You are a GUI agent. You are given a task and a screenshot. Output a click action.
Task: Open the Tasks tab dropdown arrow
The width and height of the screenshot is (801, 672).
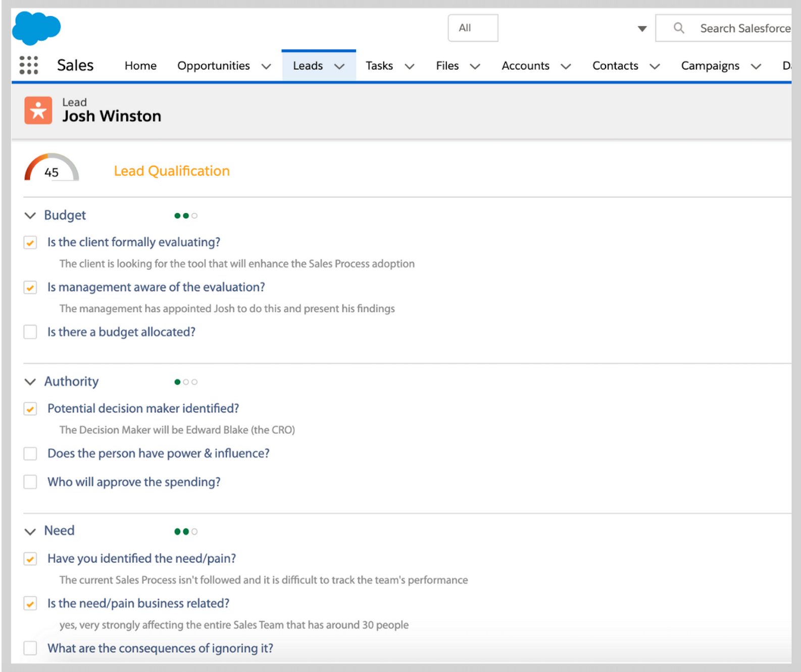pos(410,66)
